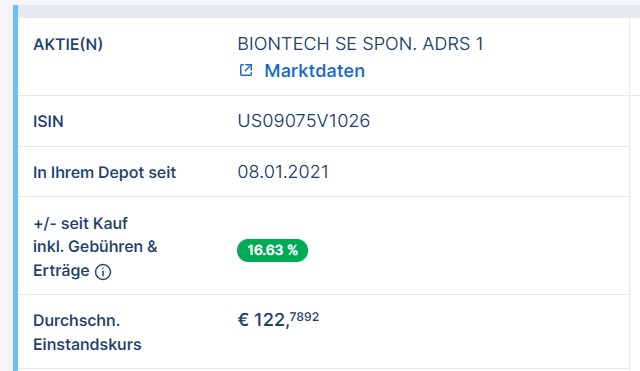Open the external-link icon beside Marktdaten

click(x=246, y=70)
